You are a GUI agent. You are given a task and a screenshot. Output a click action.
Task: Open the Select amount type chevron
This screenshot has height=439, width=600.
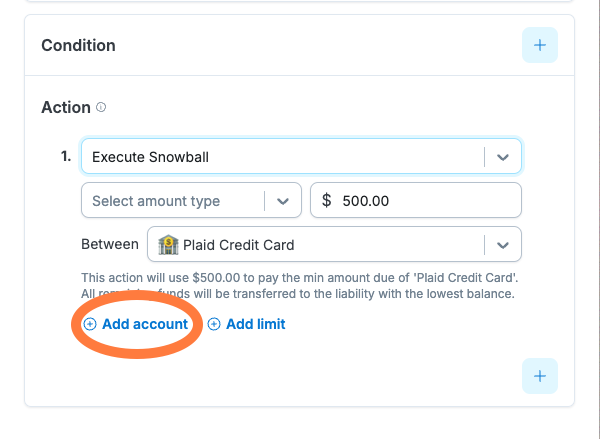(283, 200)
